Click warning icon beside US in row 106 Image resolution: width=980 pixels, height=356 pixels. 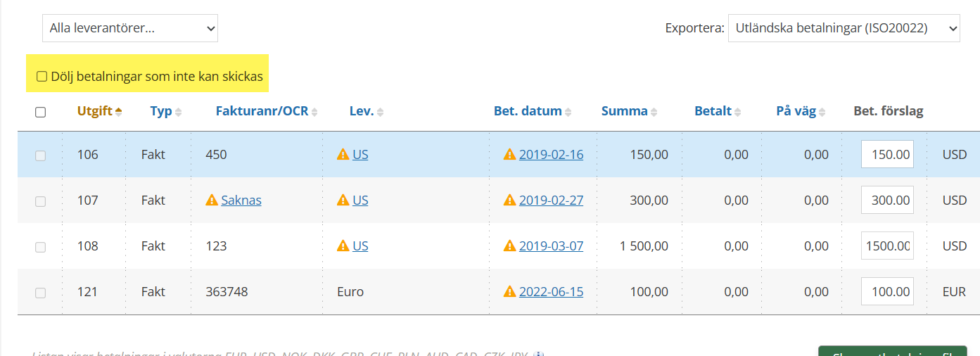click(x=343, y=155)
